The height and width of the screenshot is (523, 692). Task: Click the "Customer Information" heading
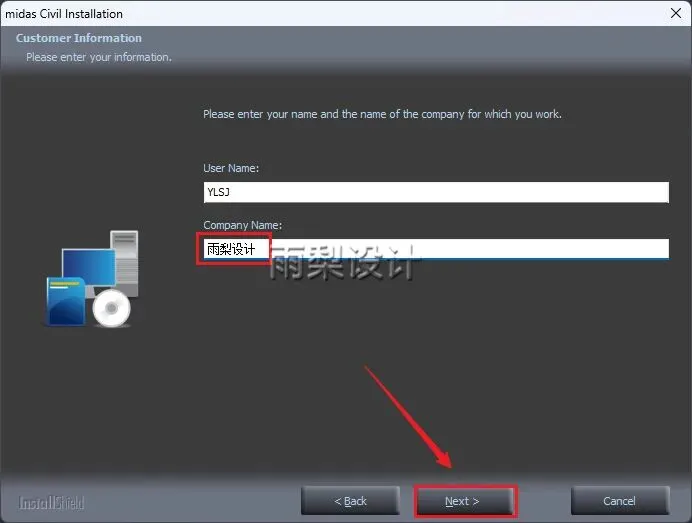(79, 38)
